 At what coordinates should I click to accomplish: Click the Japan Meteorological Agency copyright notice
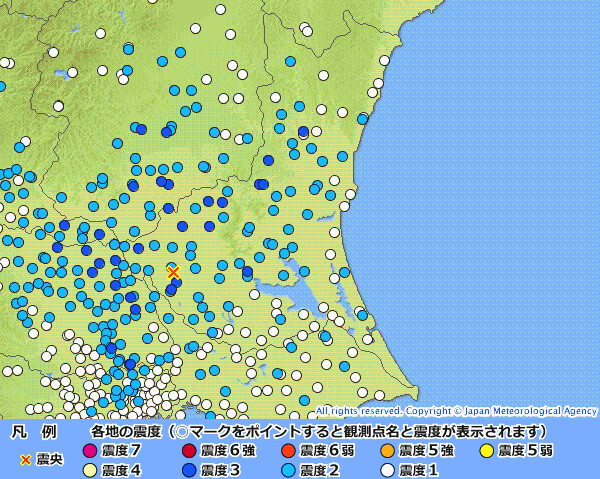(x=456, y=411)
